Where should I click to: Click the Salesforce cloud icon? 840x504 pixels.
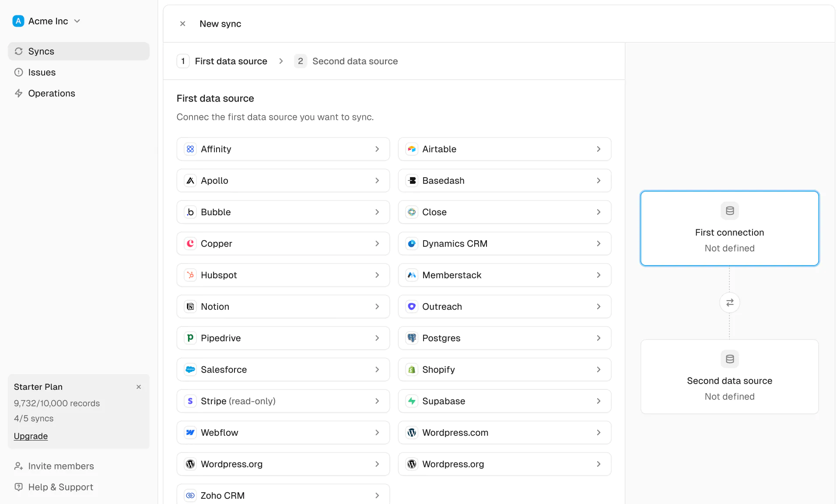[190, 370]
